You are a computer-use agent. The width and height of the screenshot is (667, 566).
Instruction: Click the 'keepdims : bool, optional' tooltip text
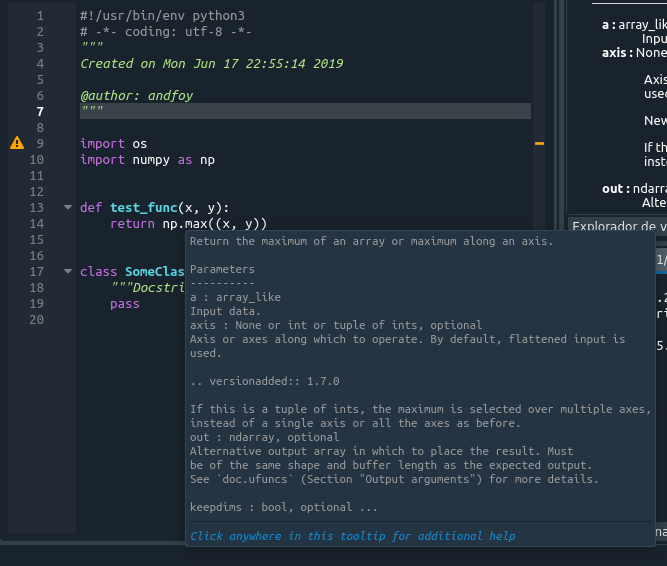pos(270,507)
